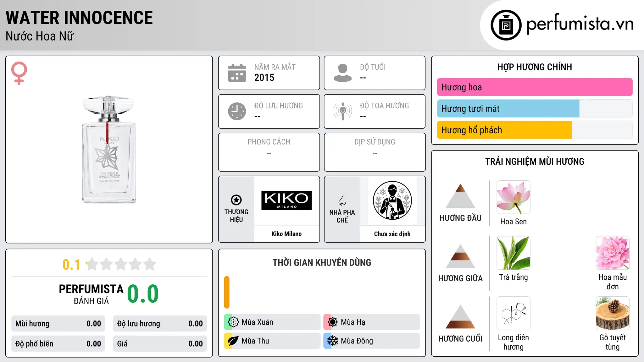644x362 pixels.
Task: Open the Kiko Milano brand name link
Action: tap(286, 234)
